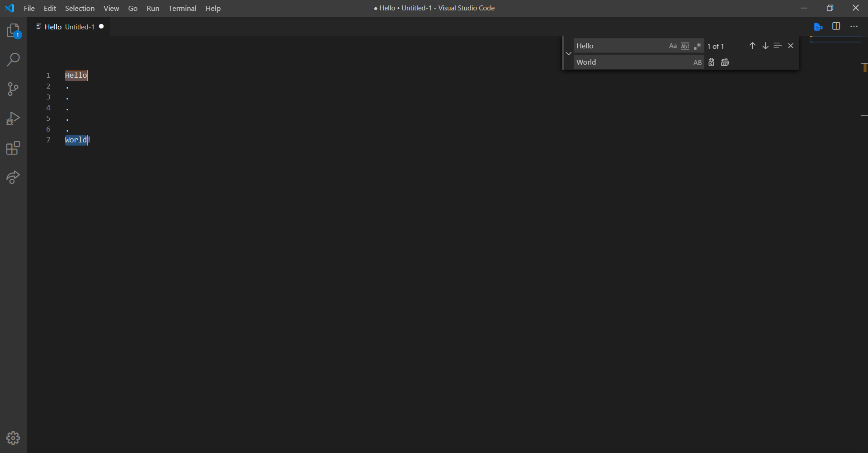Open the Manage settings gear
Viewport: 868px width, 453px height.
pos(13,438)
